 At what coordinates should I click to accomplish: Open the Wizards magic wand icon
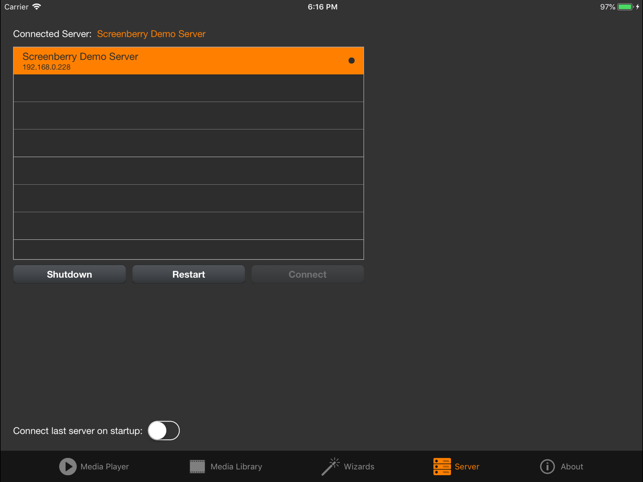[330, 466]
